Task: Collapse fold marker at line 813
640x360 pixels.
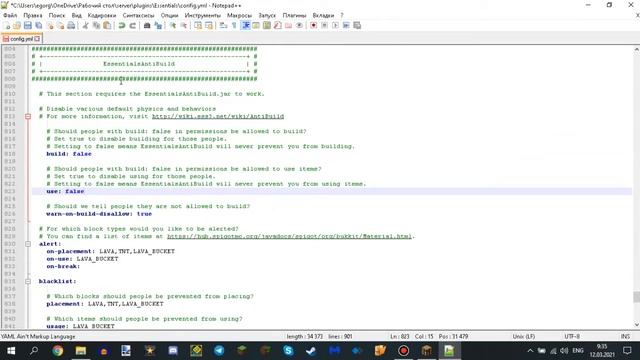Action: coord(28,117)
